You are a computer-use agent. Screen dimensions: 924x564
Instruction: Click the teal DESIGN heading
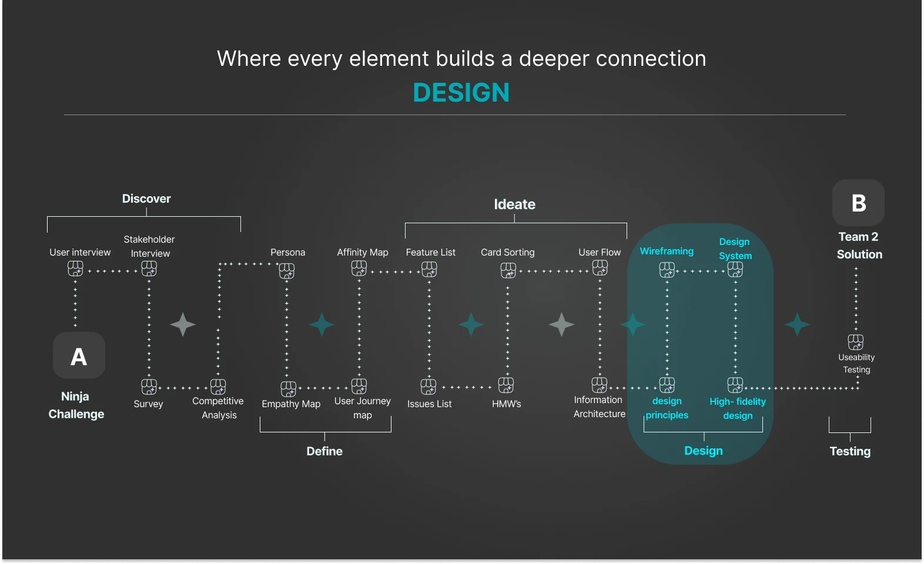coord(461,93)
